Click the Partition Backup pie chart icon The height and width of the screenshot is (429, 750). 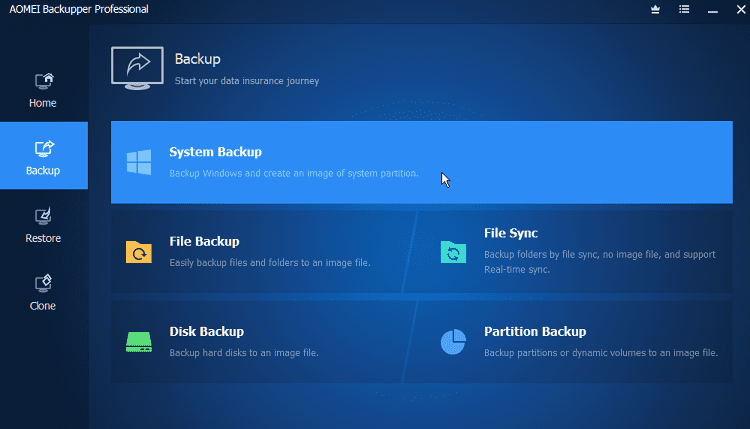[x=453, y=341]
